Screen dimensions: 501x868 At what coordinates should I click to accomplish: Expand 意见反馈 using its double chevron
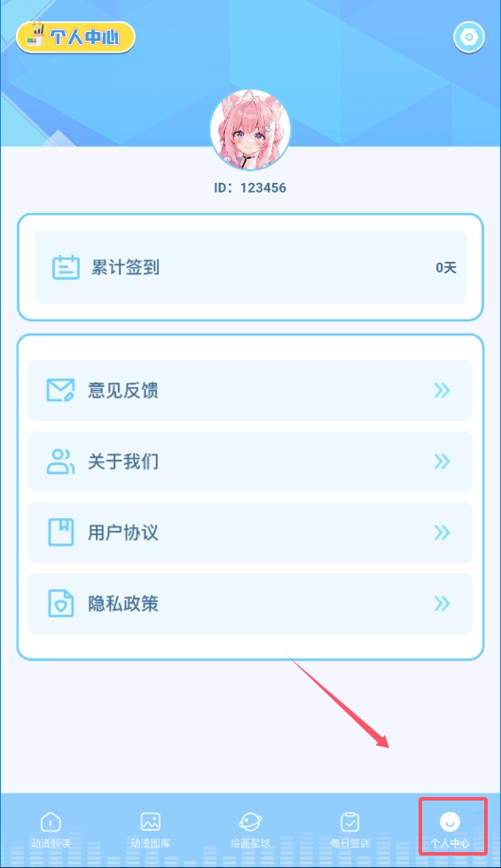pos(442,391)
